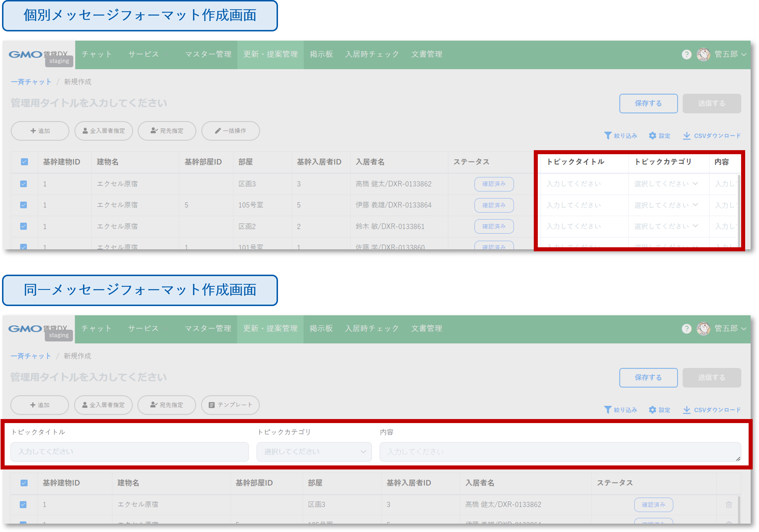Open トピックカテゴリ select on 同一メッセージ screen
Screen dimensions: 759x532
[x=314, y=452]
